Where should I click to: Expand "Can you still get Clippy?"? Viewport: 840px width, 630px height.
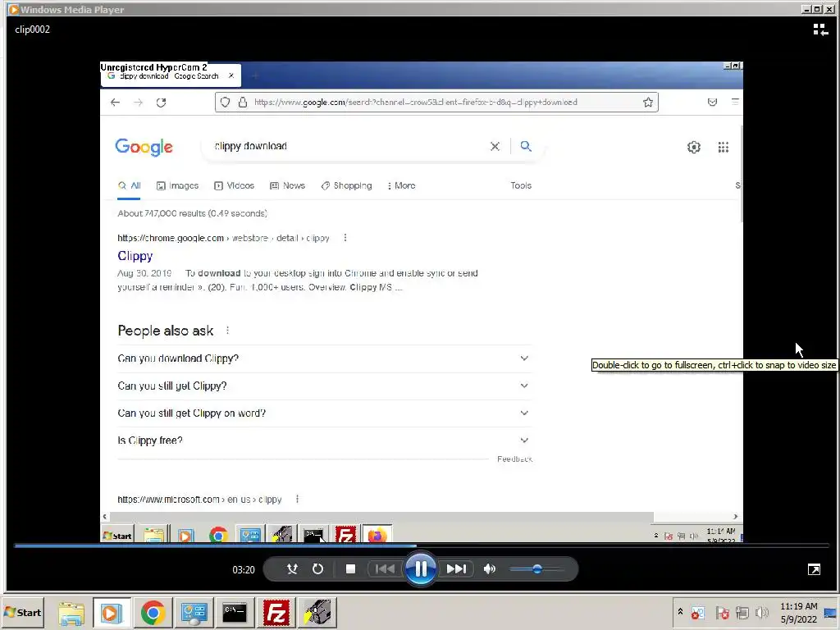click(x=324, y=386)
